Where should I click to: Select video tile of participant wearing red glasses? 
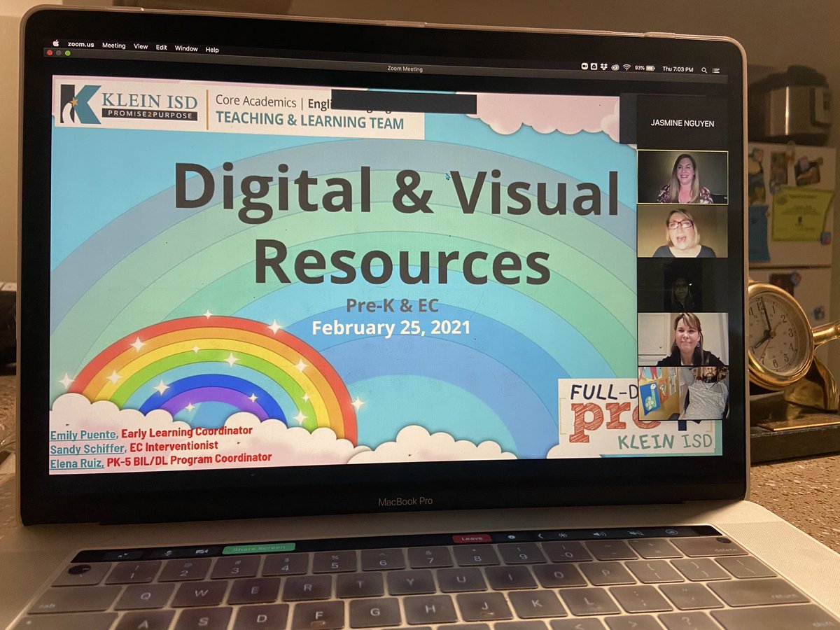682,232
